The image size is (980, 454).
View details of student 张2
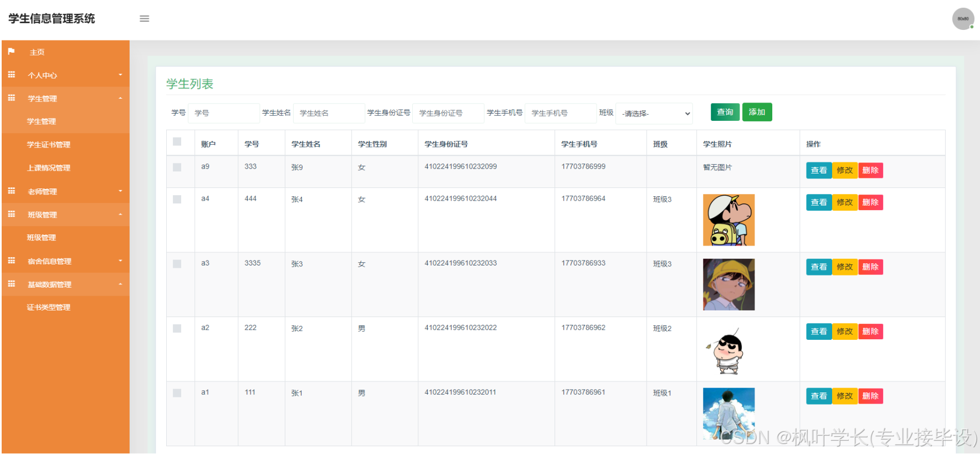tap(819, 331)
